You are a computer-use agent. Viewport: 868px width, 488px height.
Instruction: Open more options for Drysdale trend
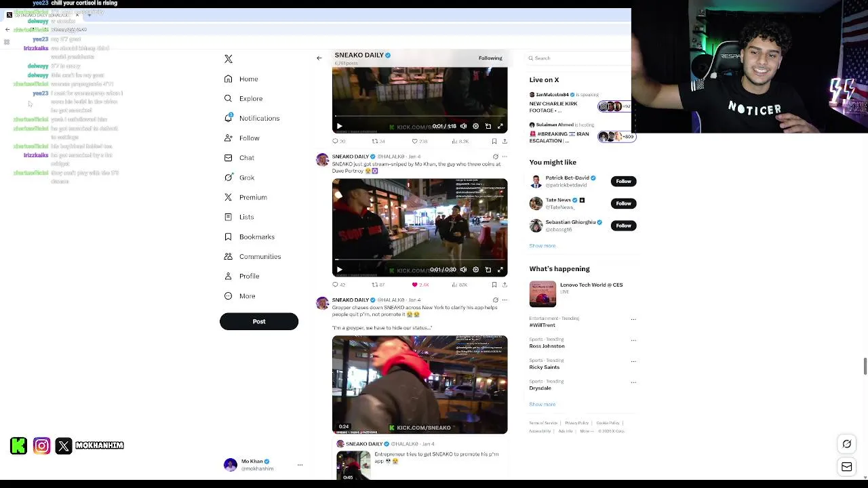pos(633,382)
